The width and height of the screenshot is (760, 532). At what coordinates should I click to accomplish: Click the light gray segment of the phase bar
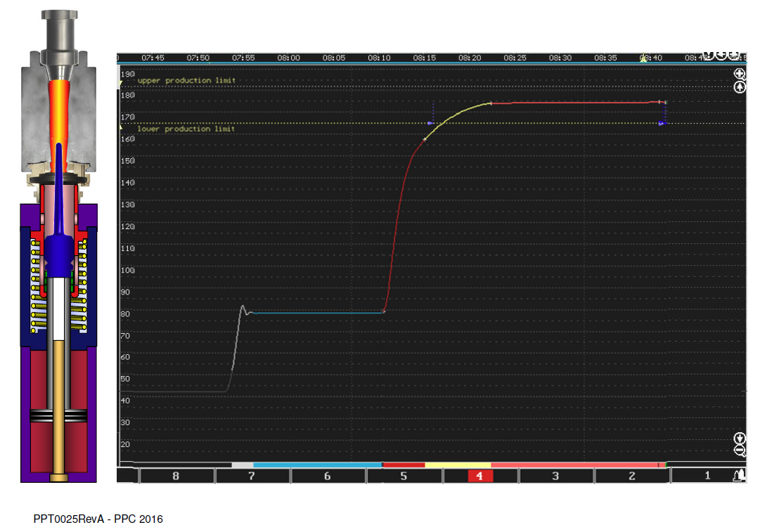click(243, 465)
